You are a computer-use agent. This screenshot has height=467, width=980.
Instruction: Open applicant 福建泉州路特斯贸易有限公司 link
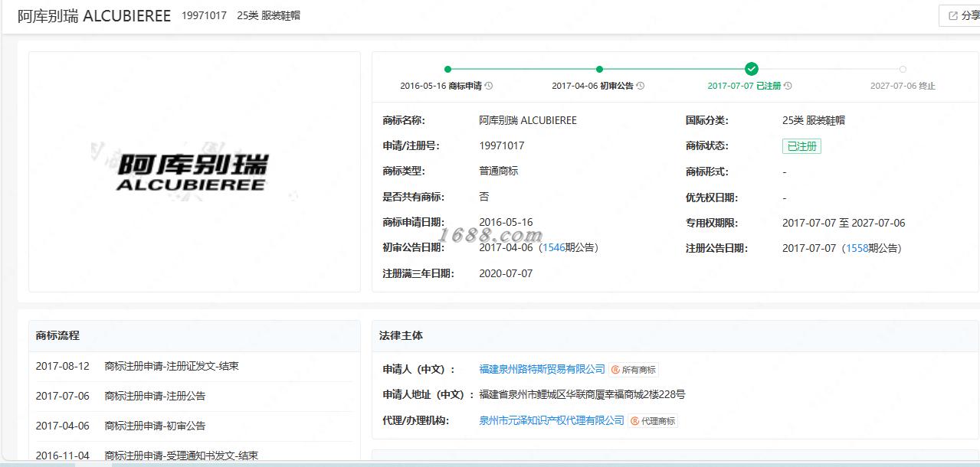(x=542, y=369)
